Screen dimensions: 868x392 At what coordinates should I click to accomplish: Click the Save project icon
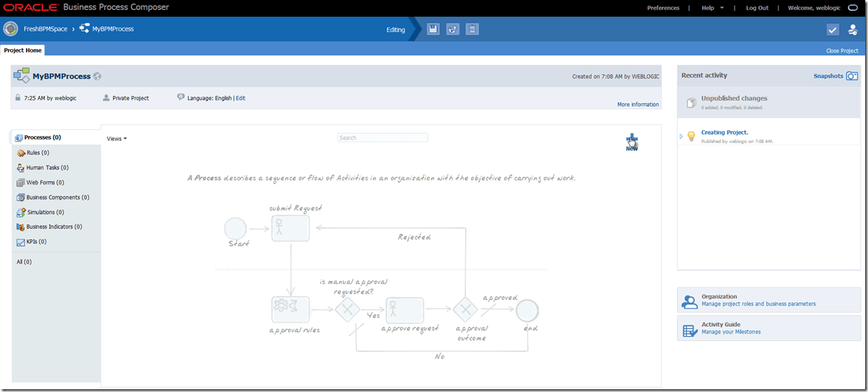pyautogui.click(x=433, y=29)
